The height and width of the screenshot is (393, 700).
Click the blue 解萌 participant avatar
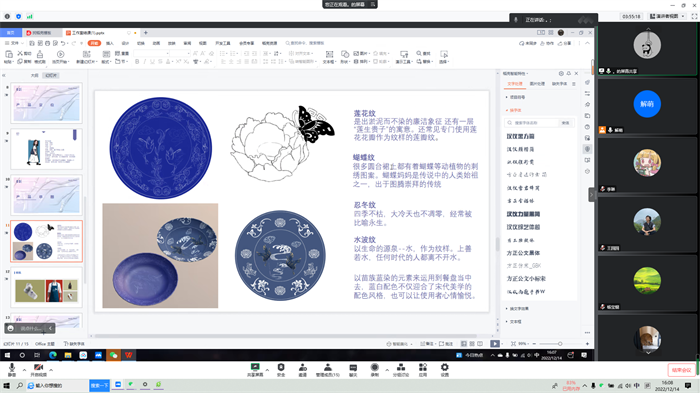coord(647,104)
